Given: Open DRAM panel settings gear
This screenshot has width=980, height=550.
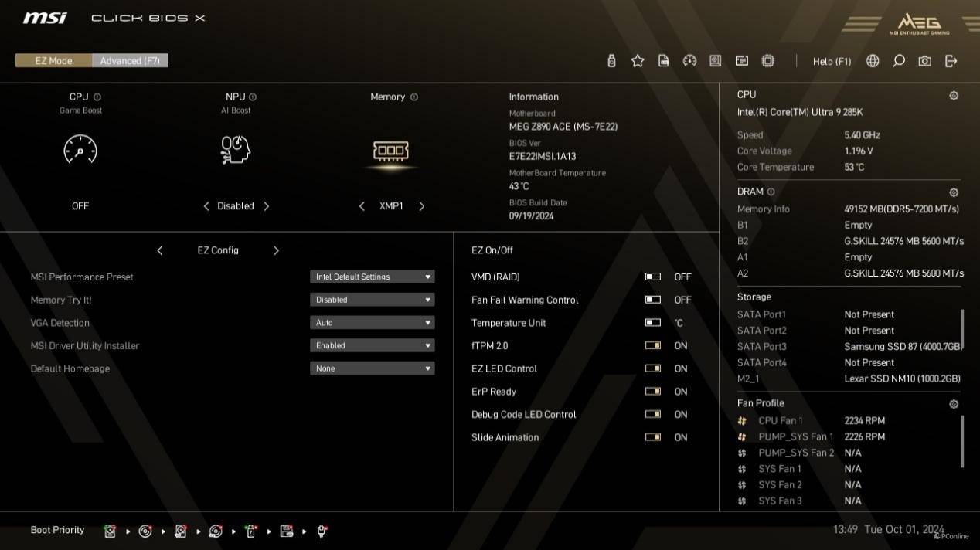Looking at the screenshot, I should click(954, 192).
